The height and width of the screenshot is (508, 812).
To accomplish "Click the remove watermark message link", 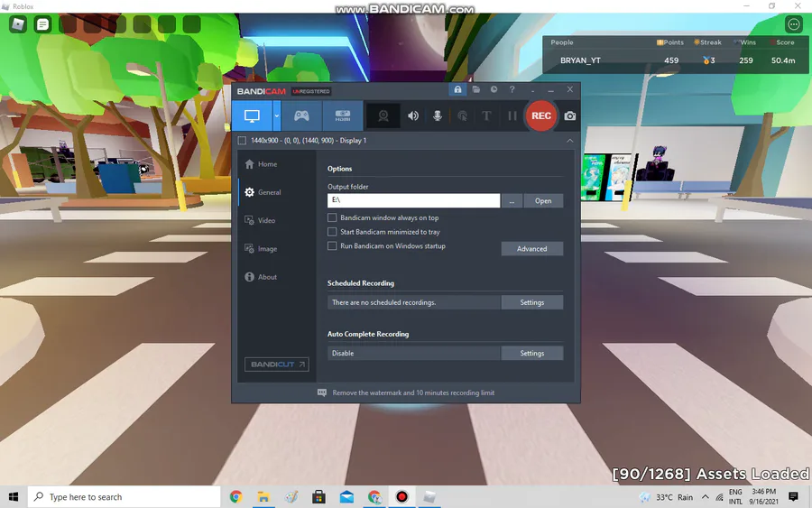I will [x=413, y=393].
